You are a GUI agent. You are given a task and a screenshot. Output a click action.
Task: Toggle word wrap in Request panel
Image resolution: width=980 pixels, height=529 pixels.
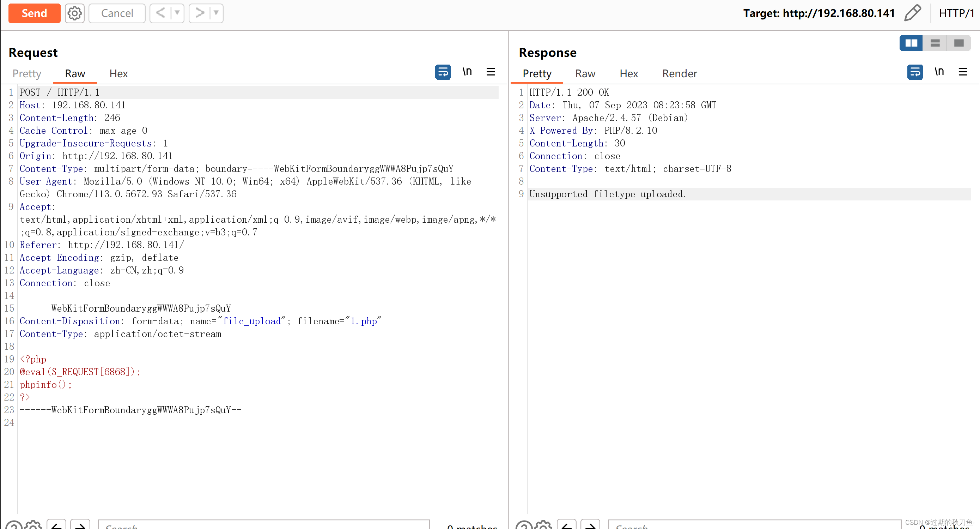443,72
